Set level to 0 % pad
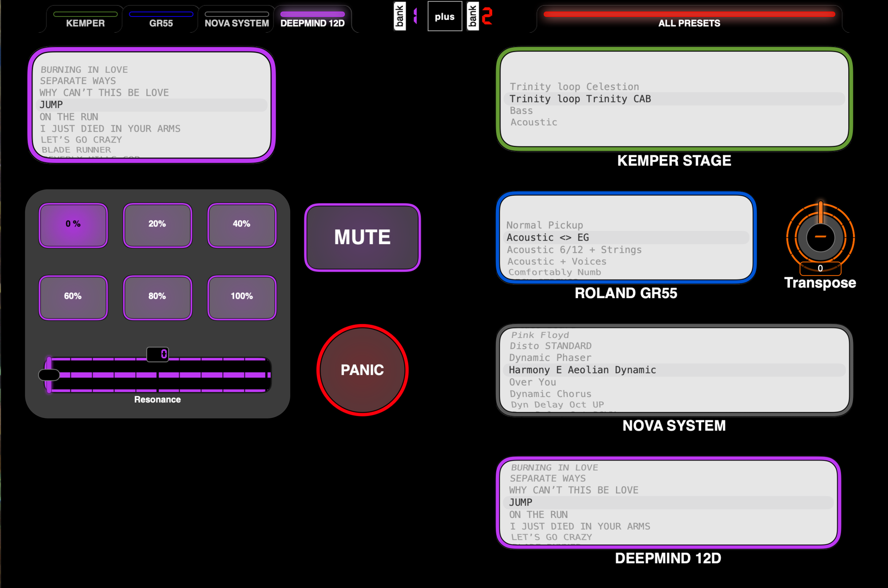 coord(73,225)
